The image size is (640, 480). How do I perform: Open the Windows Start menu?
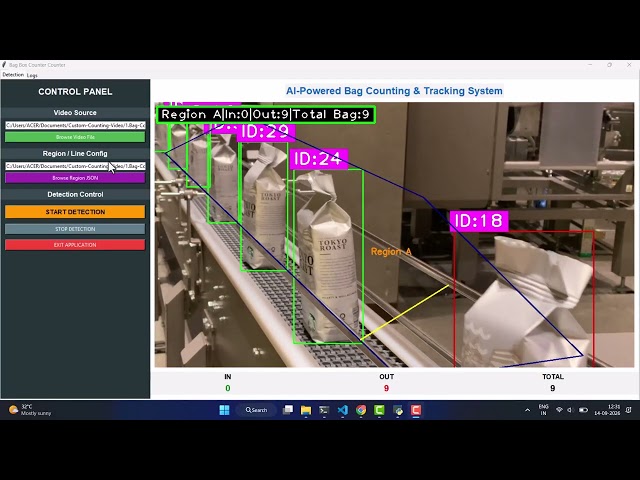(224, 410)
